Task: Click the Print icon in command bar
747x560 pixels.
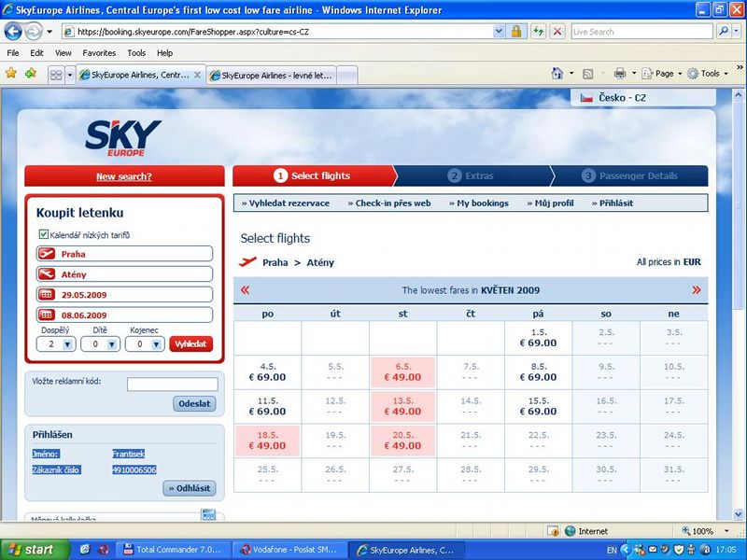Action: pyautogui.click(x=620, y=74)
